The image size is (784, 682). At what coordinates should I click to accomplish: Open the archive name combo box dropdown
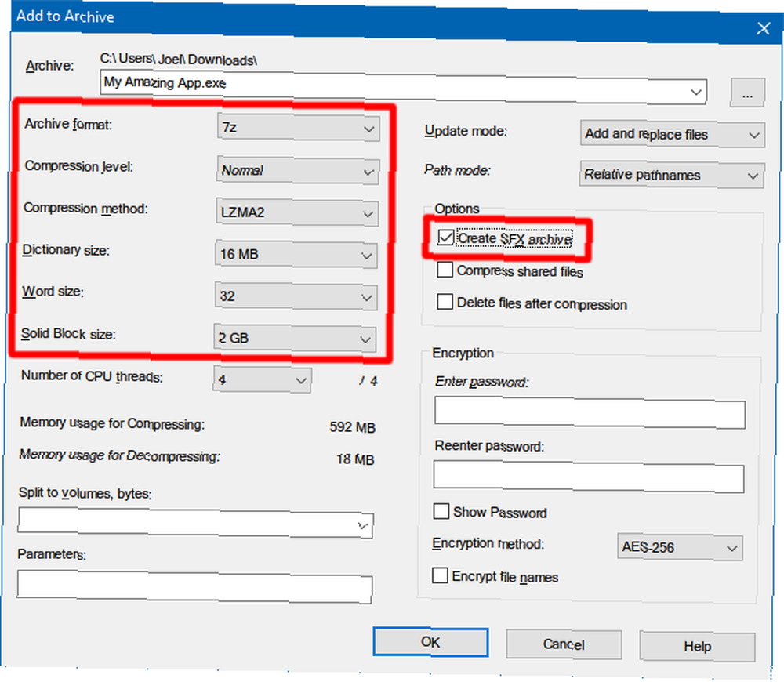click(695, 92)
